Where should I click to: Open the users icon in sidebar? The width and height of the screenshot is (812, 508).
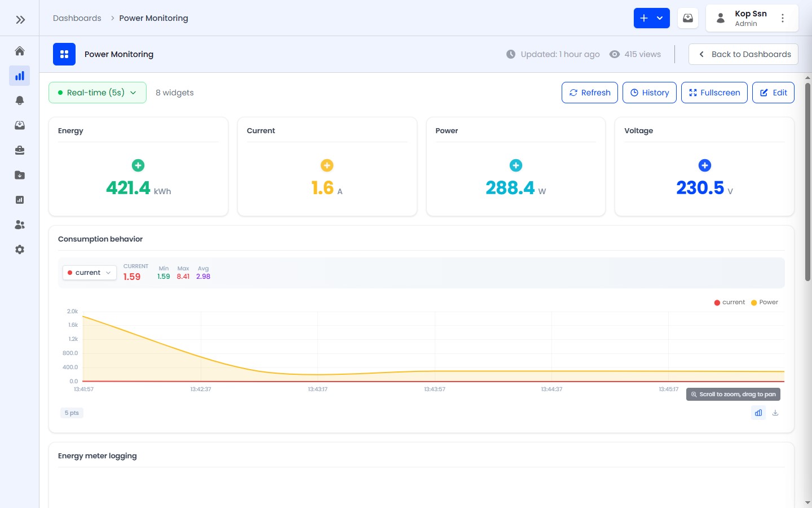coord(20,225)
